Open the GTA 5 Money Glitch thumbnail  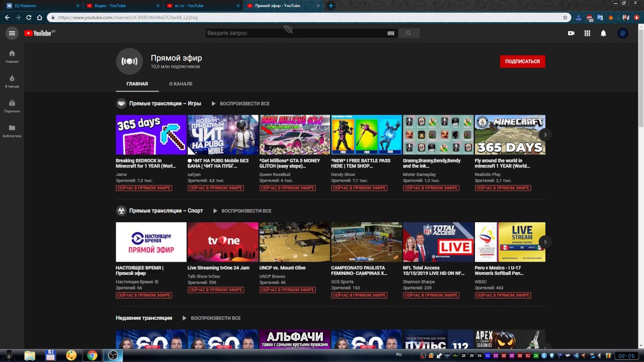click(x=295, y=135)
